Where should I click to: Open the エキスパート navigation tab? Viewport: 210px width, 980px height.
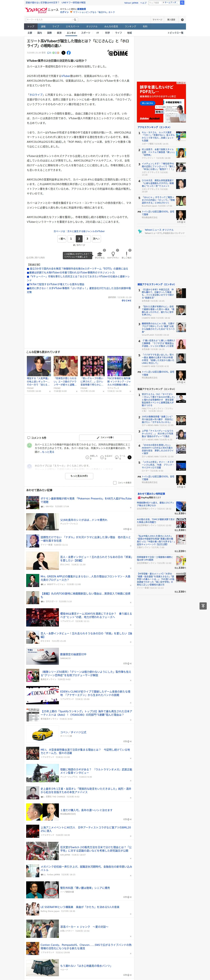(x=72, y=26)
